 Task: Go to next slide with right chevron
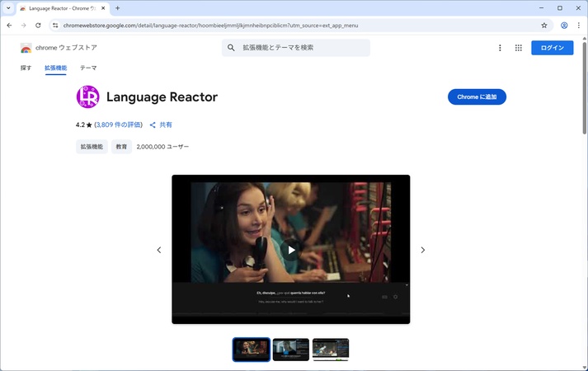(x=422, y=250)
